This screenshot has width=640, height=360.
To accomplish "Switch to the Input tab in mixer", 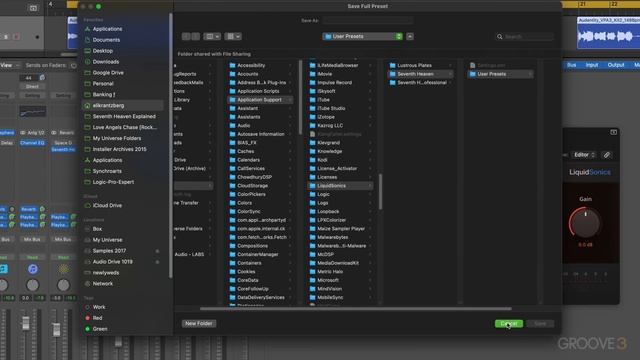I will tap(592, 65).
